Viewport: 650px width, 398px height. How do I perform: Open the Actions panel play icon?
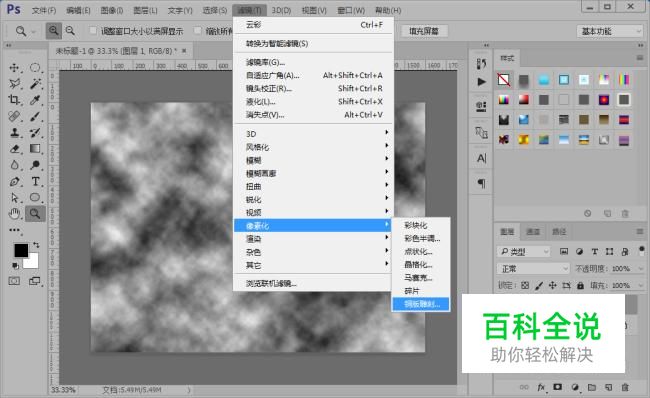pyautogui.click(x=481, y=82)
